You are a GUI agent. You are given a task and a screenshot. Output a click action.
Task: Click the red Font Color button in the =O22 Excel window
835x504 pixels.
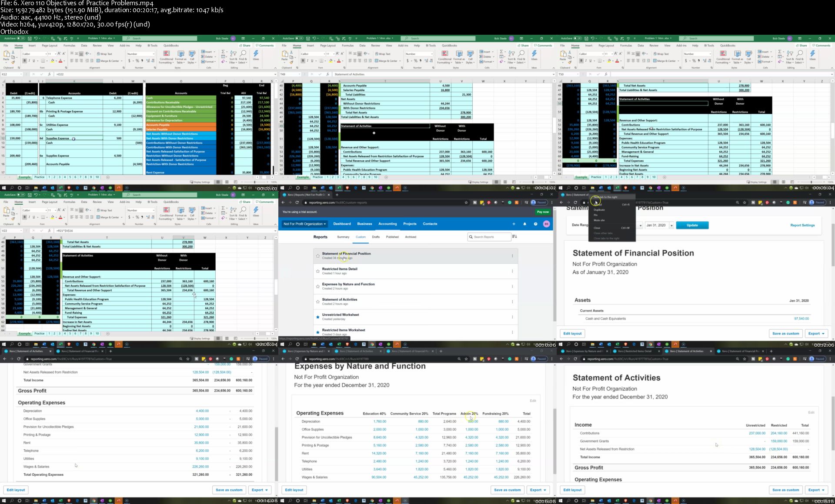click(60, 61)
